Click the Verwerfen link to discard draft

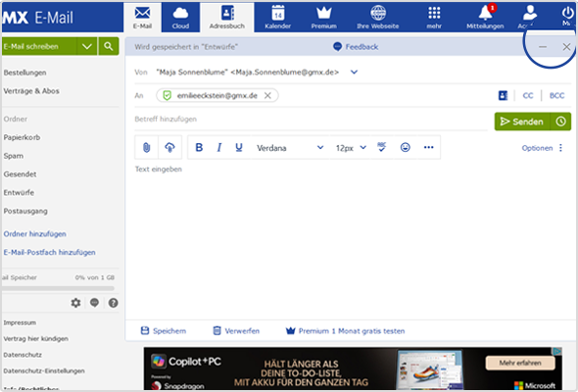tap(236, 331)
